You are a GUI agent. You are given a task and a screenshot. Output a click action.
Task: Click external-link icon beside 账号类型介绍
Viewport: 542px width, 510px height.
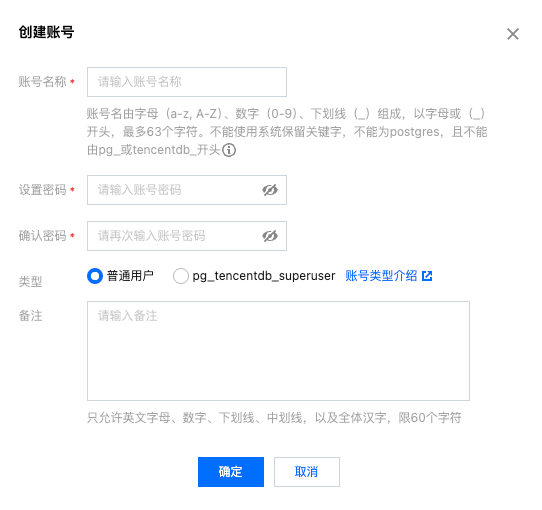pos(427,276)
